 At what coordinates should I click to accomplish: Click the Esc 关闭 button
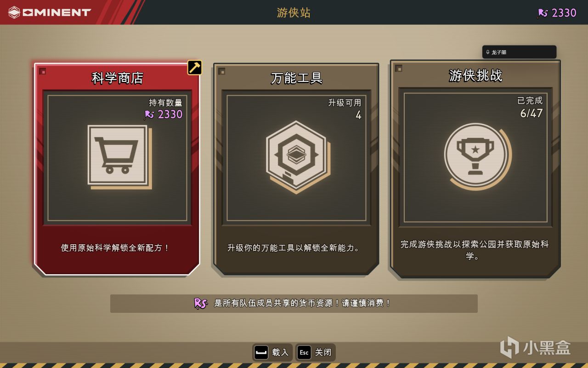pos(315,352)
